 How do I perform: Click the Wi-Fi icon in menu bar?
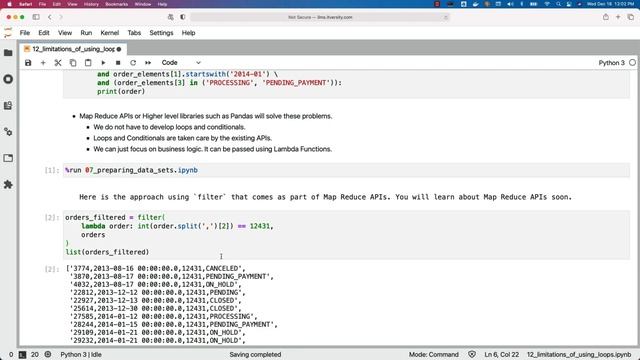[547, 4]
